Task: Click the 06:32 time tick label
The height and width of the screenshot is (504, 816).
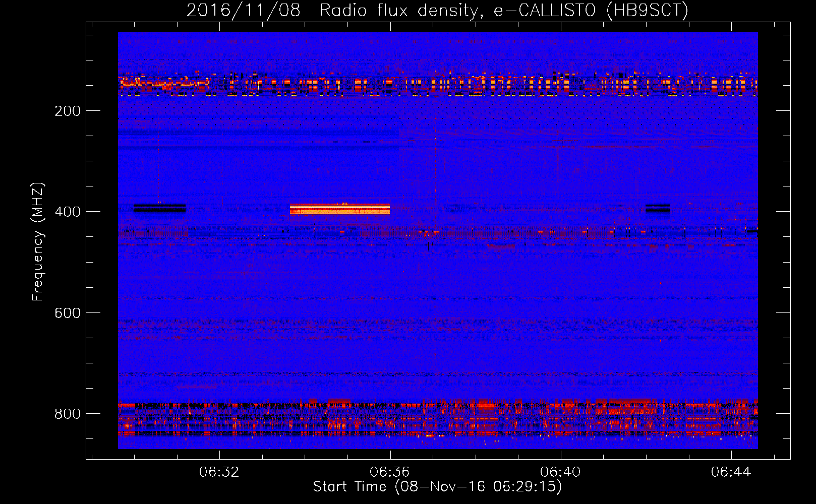Action: tap(219, 472)
